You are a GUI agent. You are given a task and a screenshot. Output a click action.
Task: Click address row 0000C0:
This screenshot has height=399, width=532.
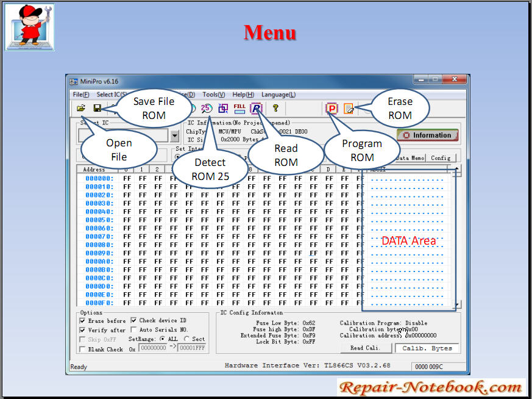[x=99, y=278]
